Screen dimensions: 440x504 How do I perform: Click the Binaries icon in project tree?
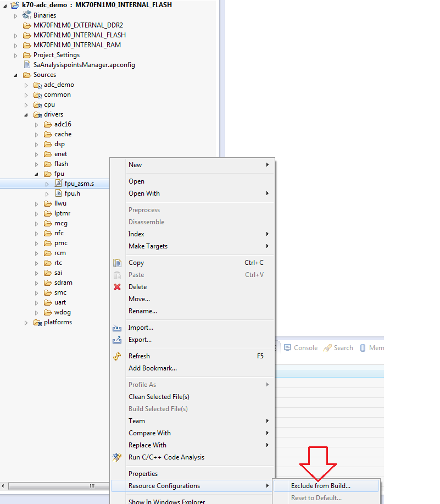click(27, 15)
